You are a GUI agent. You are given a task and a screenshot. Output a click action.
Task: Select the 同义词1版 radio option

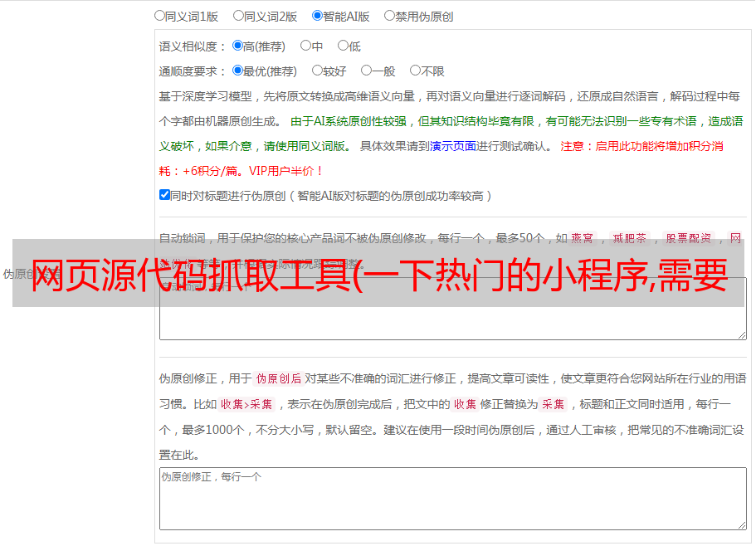159,16
